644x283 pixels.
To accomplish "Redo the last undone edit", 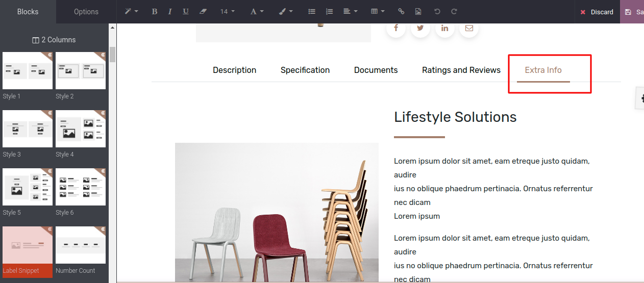I will [x=454, y=12].
